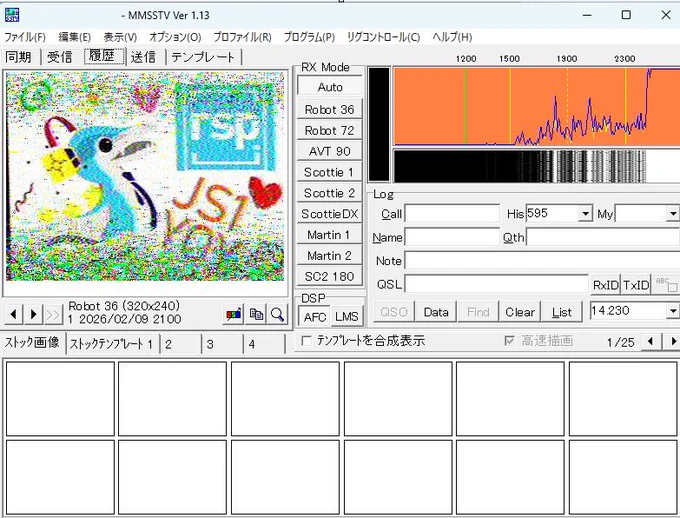Select Martin 1 RX mode
This screenshot has height=518, width=680.
tap(330, 235)
